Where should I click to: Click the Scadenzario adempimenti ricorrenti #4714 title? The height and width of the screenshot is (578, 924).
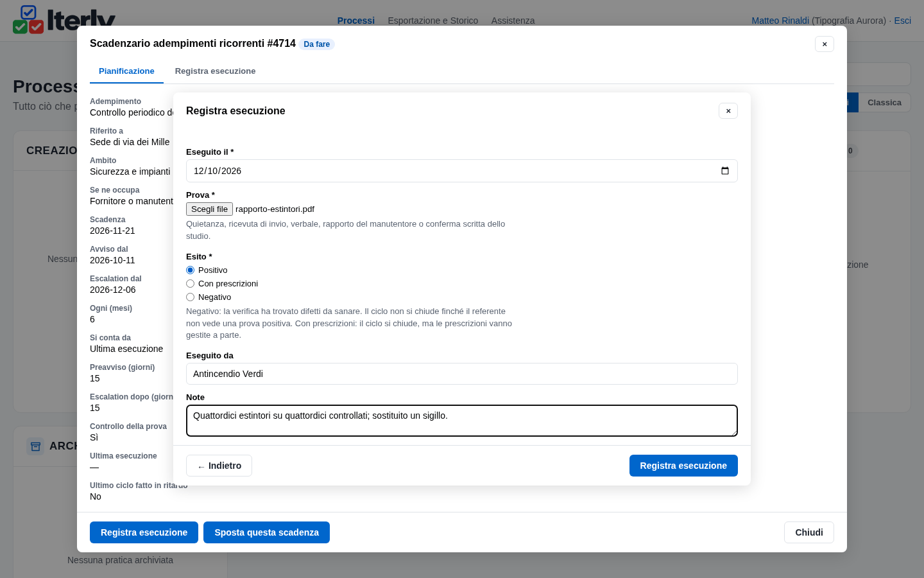tap(193, 44)
